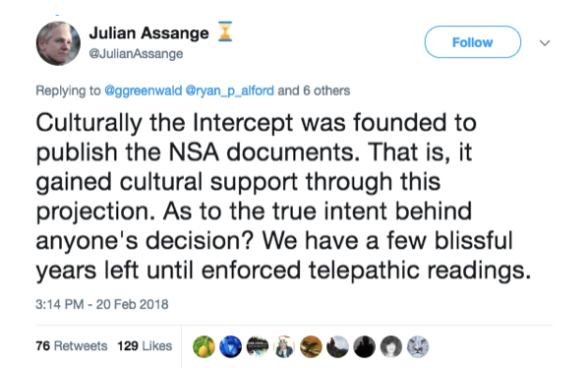The image size is (588, 368).
Task: Click the @JulianAssange handle
Action: pos(136,54)
